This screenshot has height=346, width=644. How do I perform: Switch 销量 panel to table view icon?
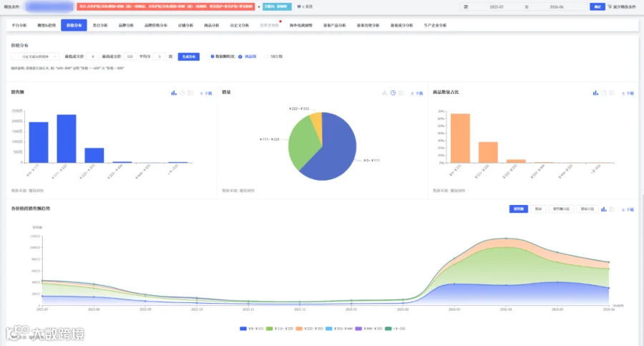401,93
